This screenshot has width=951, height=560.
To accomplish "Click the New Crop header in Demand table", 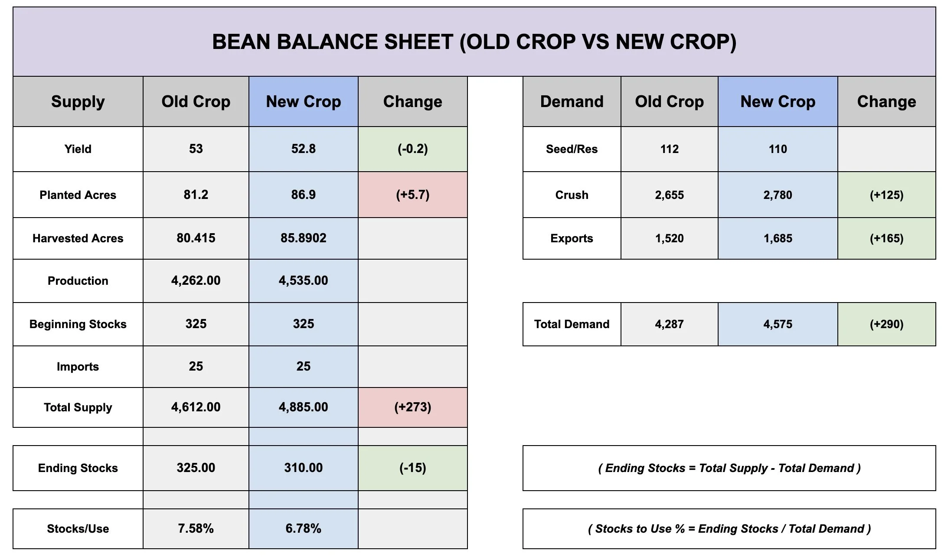I will 778,101.
